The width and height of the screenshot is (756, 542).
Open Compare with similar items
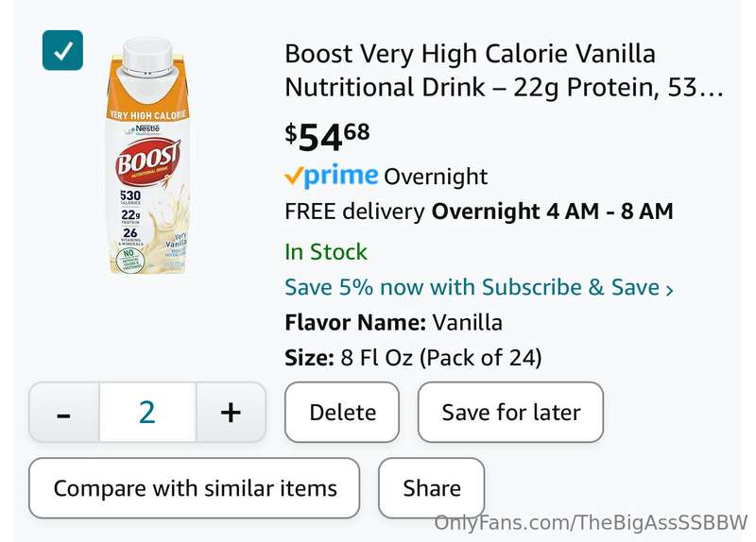click(195, 488)
